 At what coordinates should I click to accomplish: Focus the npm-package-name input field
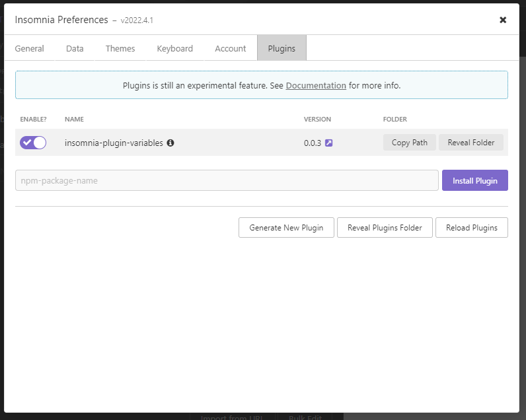(x=227, y=180)
